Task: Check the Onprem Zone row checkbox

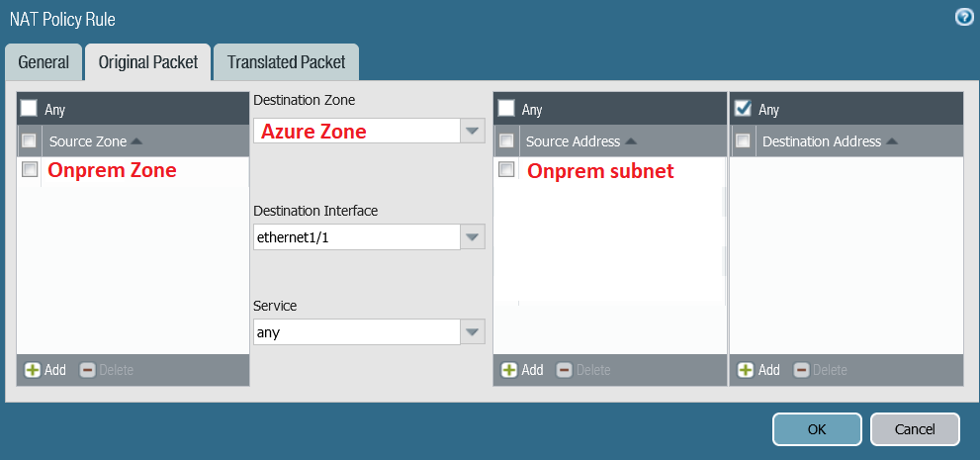Action: coord(30,170)
